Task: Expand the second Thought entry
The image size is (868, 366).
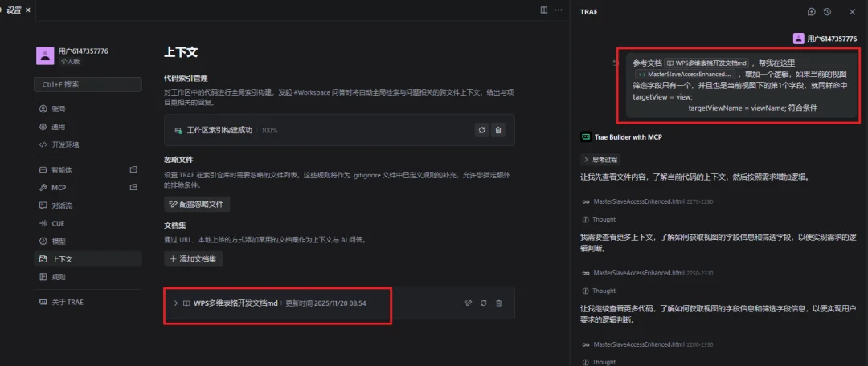Action: point(599,291)
